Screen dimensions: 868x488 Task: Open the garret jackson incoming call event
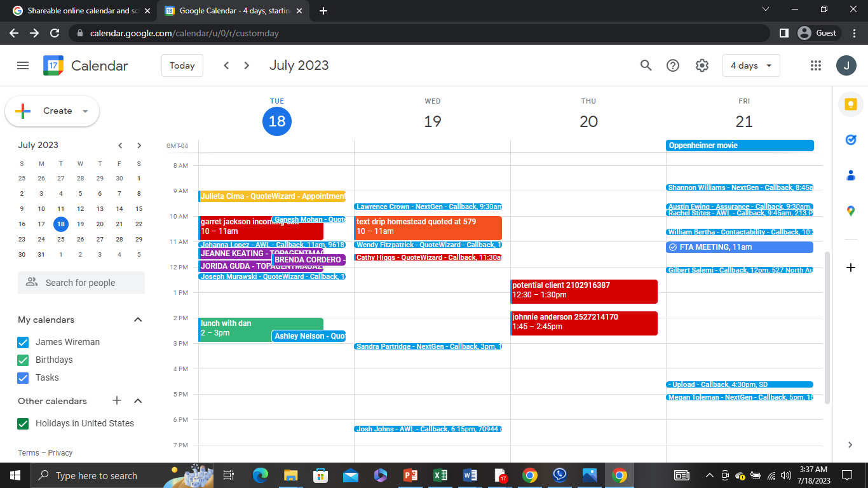click(x=235, y=228)
